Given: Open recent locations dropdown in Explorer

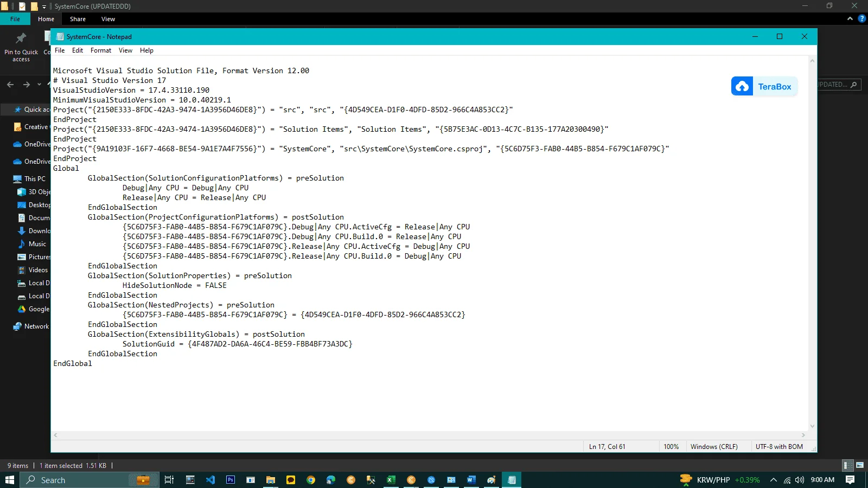Looking at the screenshot, I should coord(39,85).
